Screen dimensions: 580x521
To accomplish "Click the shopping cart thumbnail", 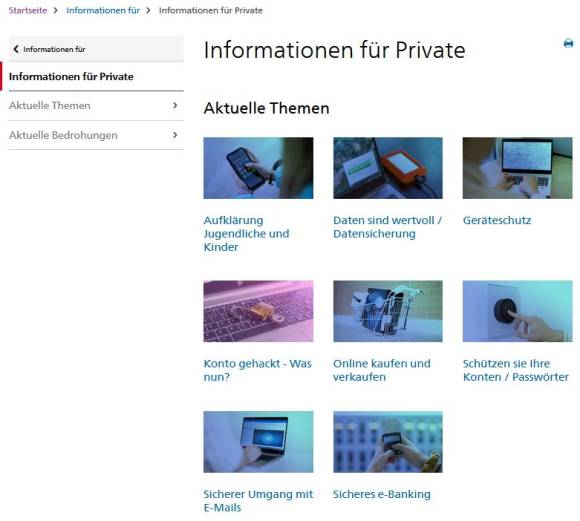I will point(388,311).
